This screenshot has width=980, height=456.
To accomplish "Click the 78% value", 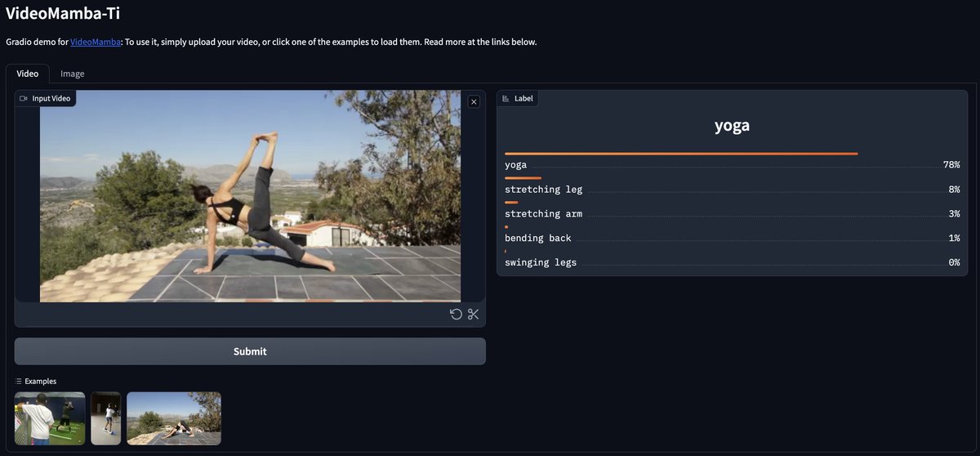I will (x=951, y=165).
